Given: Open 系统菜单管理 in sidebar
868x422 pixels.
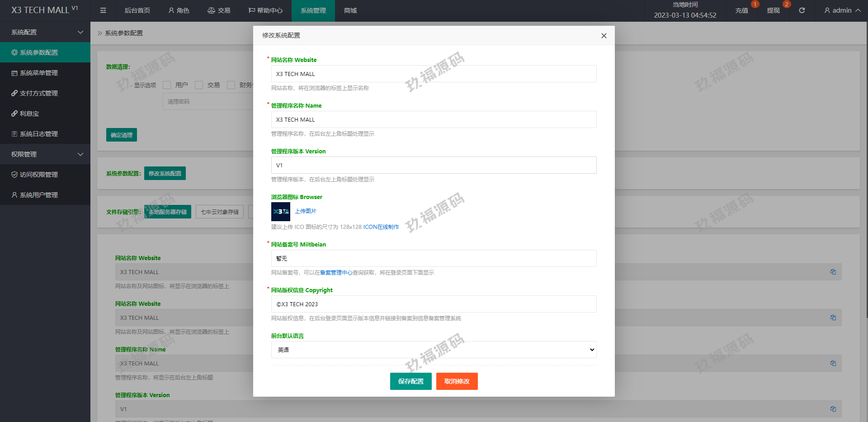Looking at the screenshot, I should pyautogui.click(x=39, y=73).
